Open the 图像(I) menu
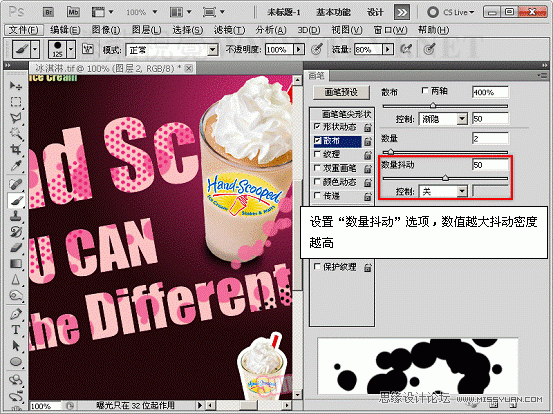Image resolution: width=553 pixels, height=414 pixels. [x=106, y=30]
